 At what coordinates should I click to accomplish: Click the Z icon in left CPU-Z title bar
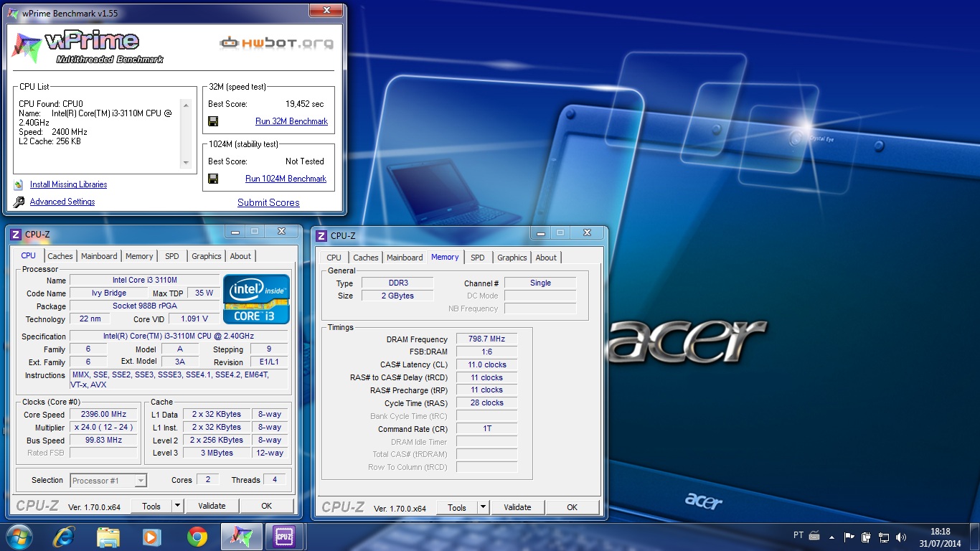pos(17,234)
